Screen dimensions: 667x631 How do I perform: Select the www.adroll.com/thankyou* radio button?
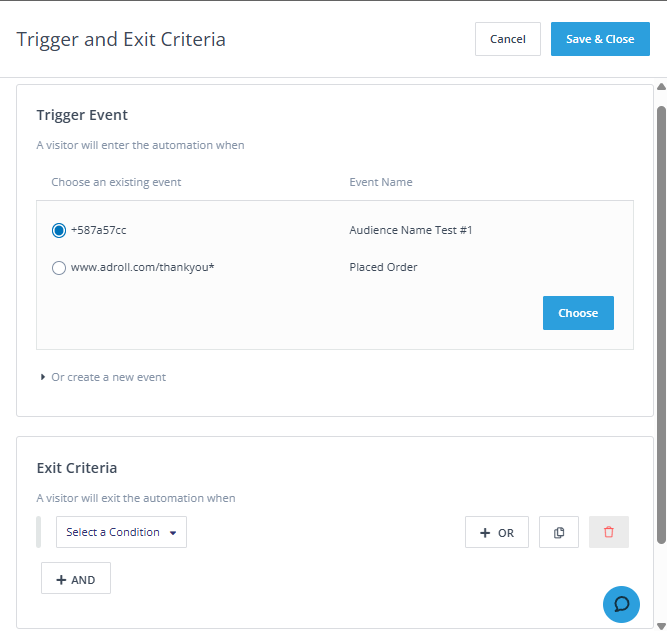point(59,268)
